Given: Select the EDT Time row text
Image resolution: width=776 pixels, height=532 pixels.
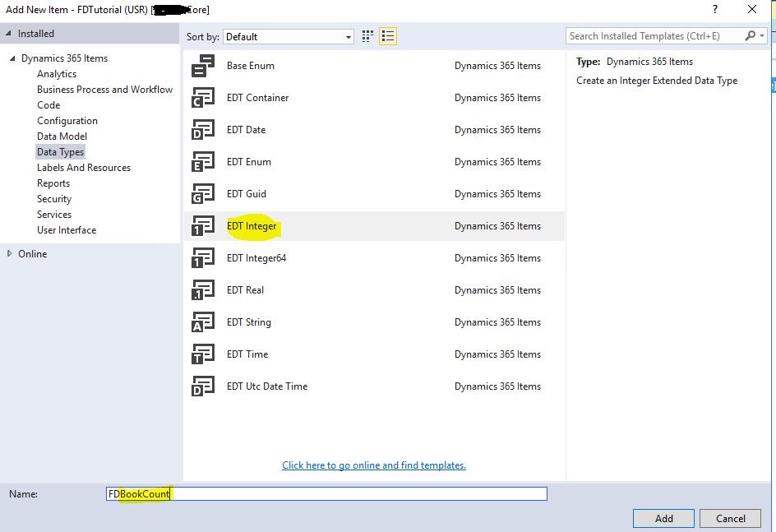Looking at the screenshot, I should pyautogui.click(x=247, y=354).
